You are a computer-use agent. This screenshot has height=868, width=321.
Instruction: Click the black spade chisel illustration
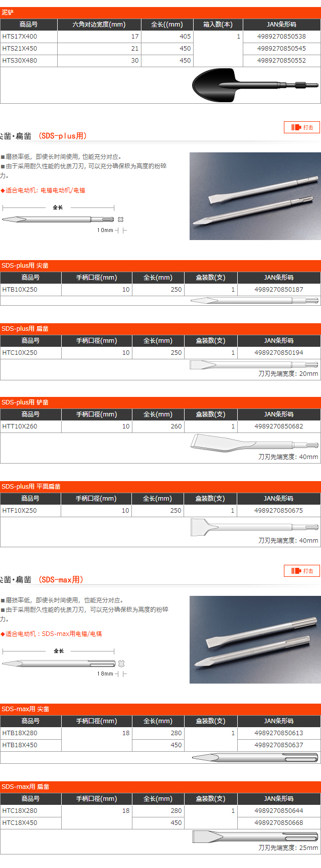pos(254,85)
